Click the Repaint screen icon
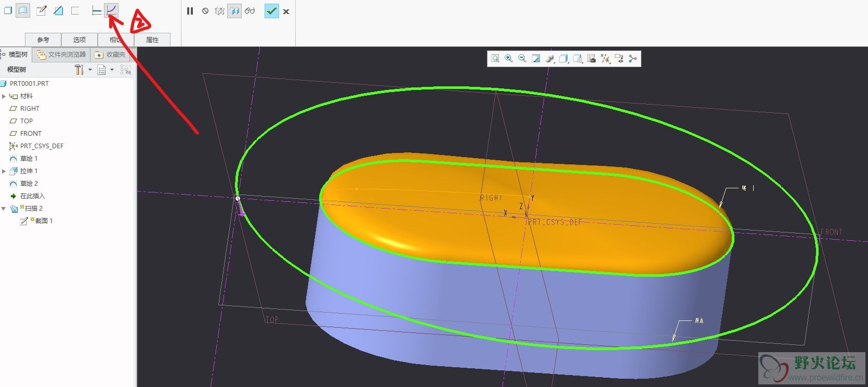868x387 pixels. 536,59
